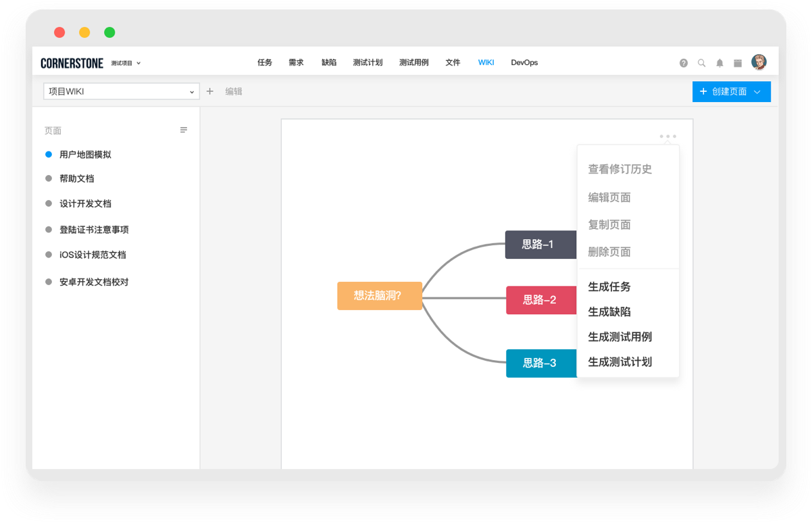The width and height of the screenshot is (812, 523).
Task: Click the orange 想法脑洞? node
Action: (x=380, y=296)
